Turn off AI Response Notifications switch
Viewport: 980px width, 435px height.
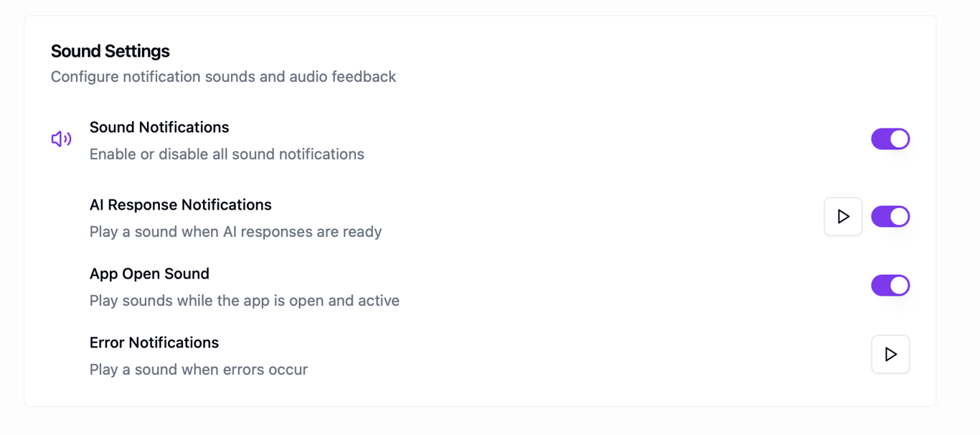point(890,216)
